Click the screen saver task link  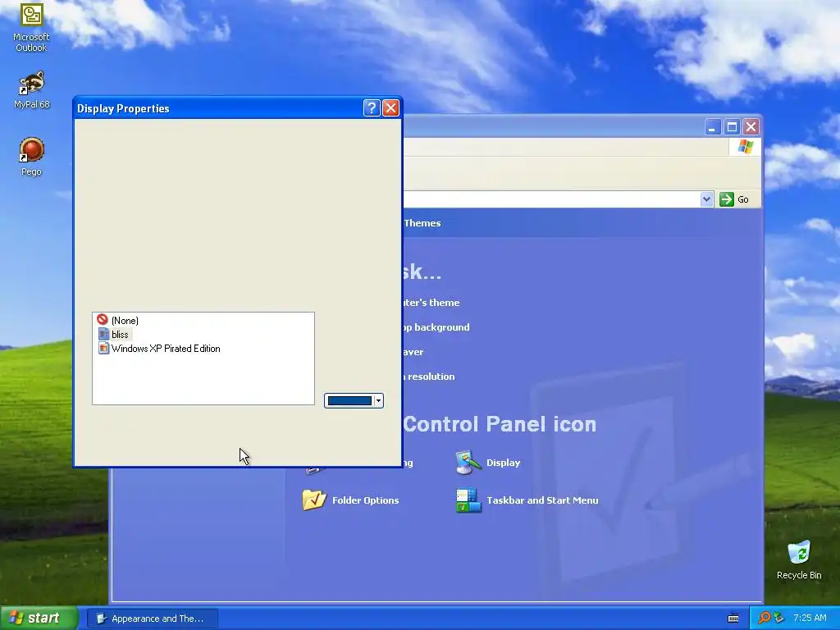pos(413,352)
